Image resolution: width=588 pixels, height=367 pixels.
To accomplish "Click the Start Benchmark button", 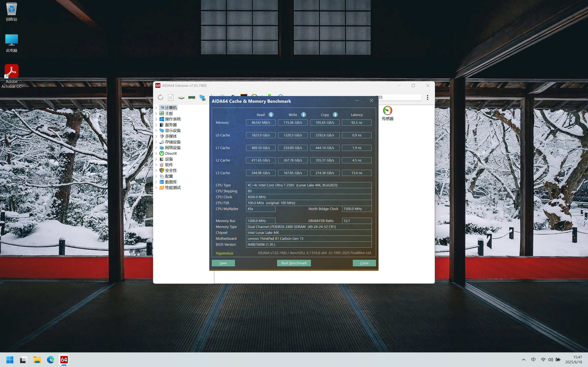I will tap(294, 263).
